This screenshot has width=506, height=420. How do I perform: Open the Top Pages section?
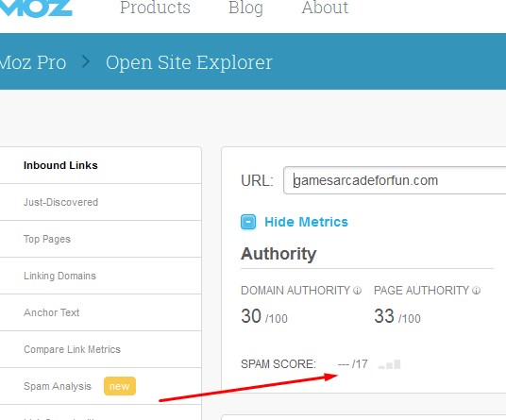click(x=47, y=239)
